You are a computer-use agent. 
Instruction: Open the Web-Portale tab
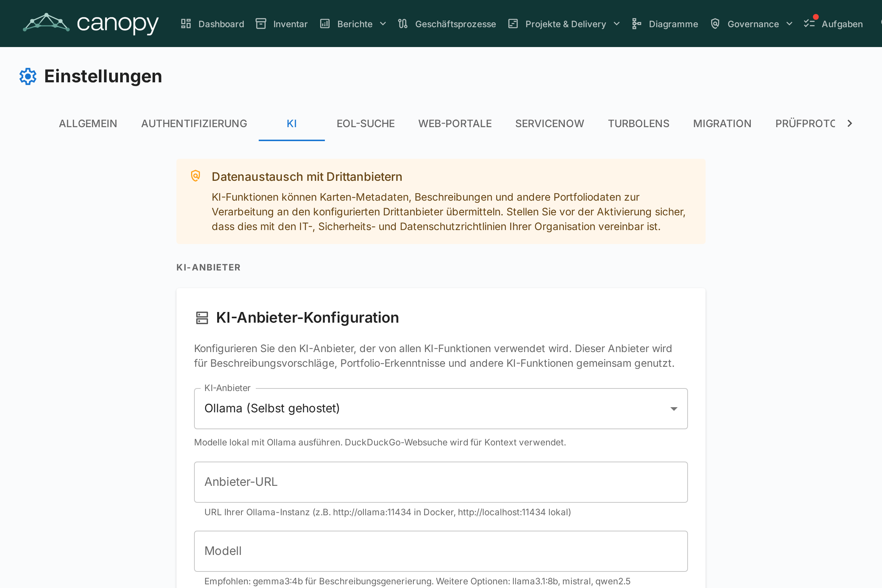(455, 124)
